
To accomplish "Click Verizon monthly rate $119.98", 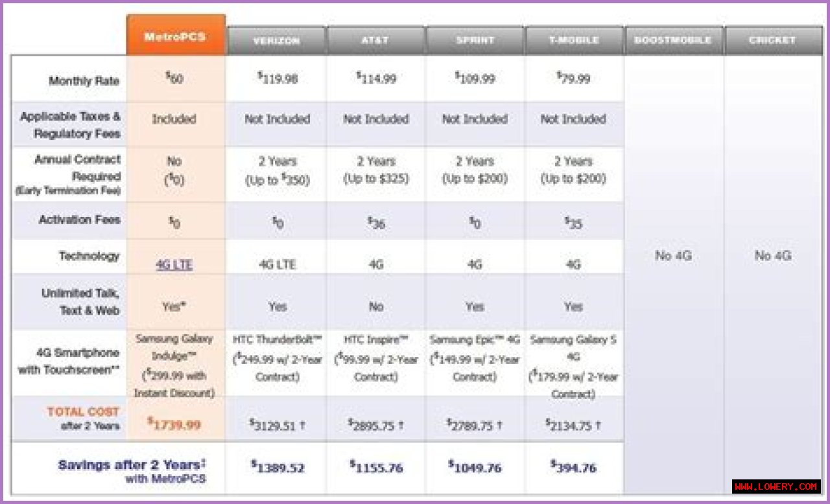I will click(278, 78).
